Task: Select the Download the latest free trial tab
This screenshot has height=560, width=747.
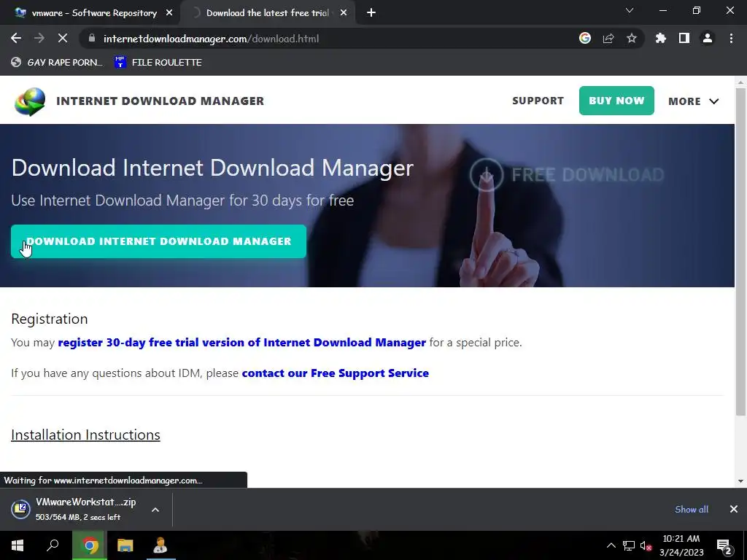Action: [x=267, y=13]
